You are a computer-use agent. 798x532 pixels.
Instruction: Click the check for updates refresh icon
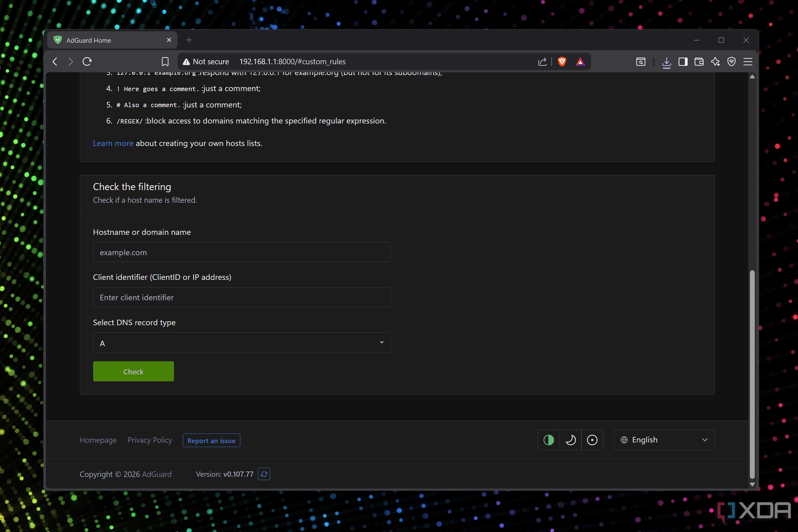point(264,474)
